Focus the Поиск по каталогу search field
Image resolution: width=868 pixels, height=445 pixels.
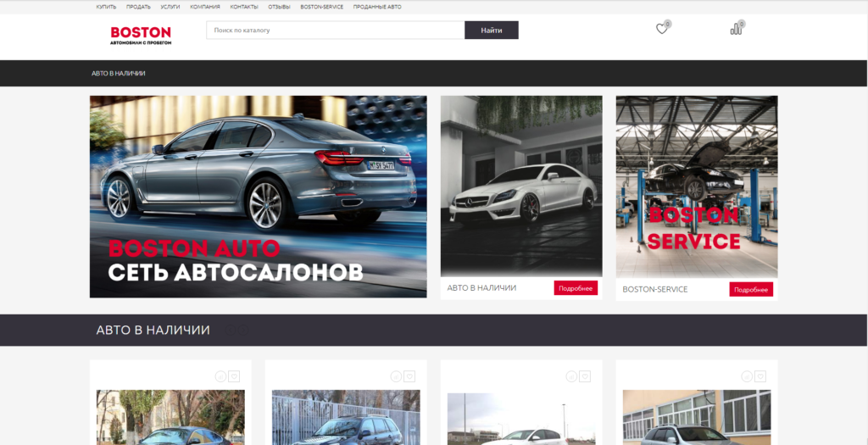pyautogui.click(x=336, y=30)
